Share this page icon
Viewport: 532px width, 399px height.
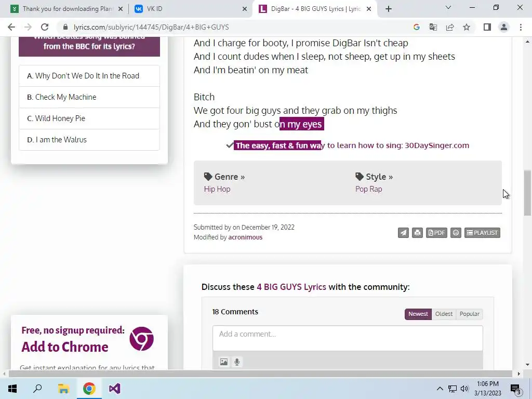click(450, 27)
